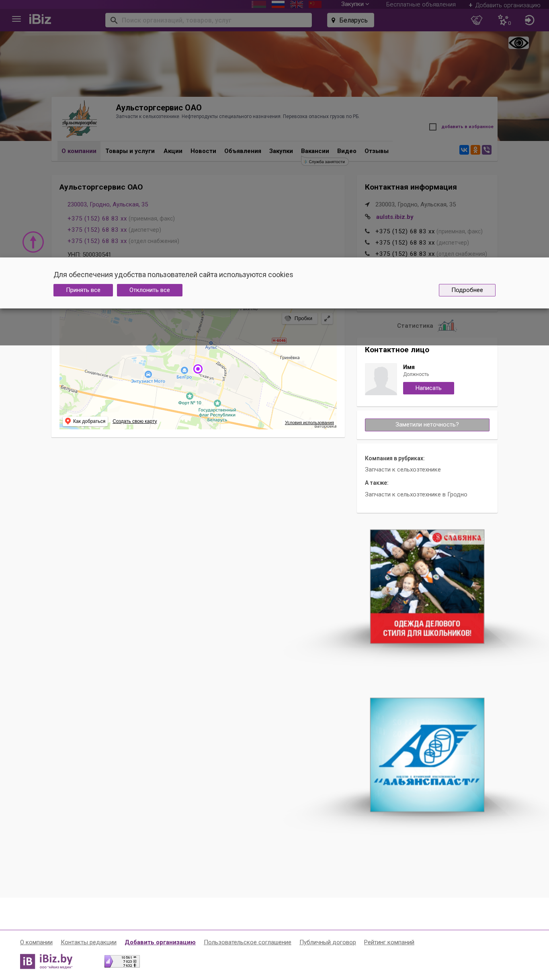
Task: Toggle the accessibility eye icon
Action: point(518,43)
